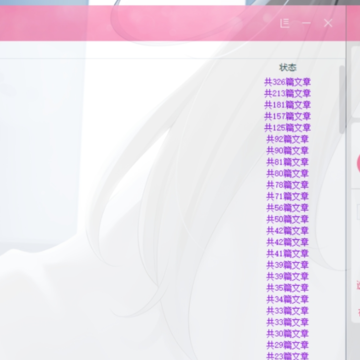Select the status entry 共81篇文章

[288, 162]
